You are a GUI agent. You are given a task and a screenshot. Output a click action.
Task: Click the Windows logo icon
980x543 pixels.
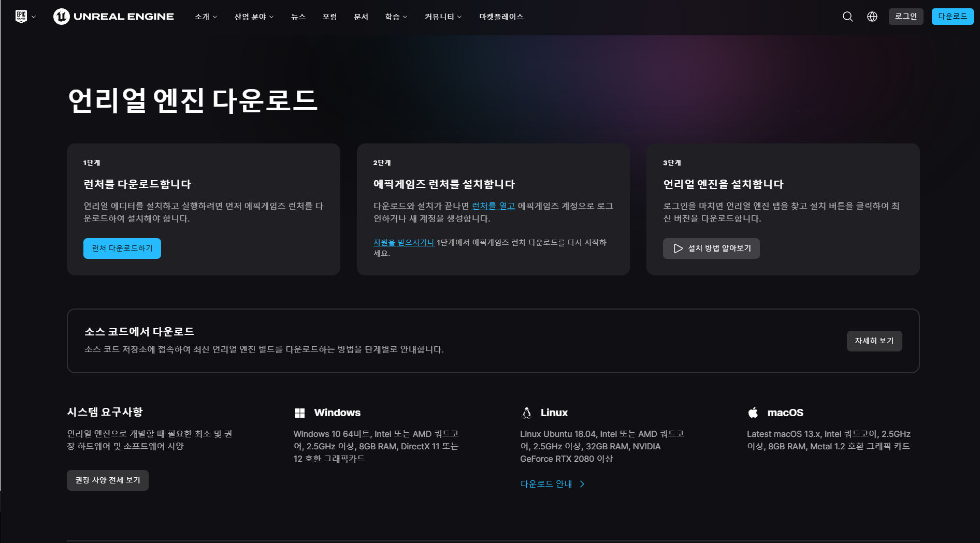[300, 413]
